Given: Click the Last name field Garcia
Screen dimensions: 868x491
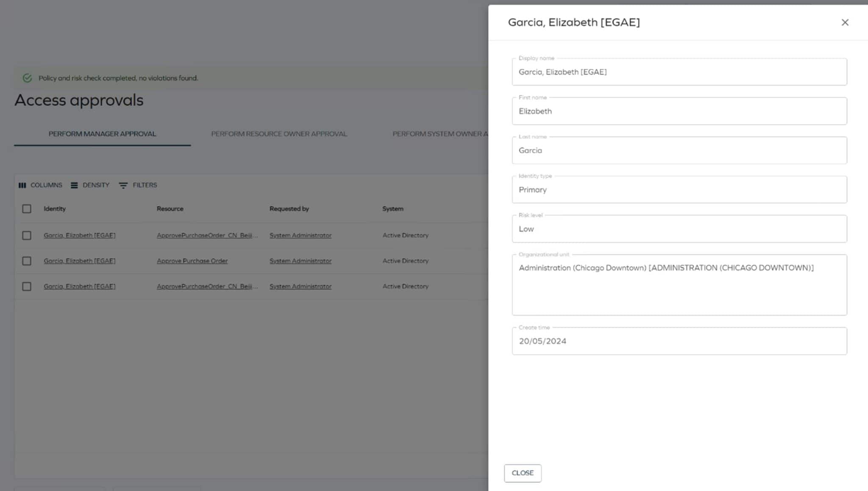Looking at the screenshot, I should click(679, 151).
